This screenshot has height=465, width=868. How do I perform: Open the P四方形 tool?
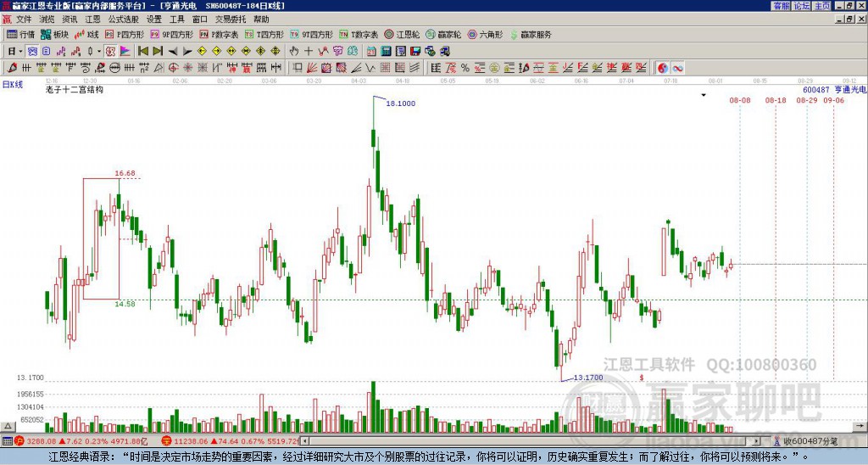click(125, 34)
